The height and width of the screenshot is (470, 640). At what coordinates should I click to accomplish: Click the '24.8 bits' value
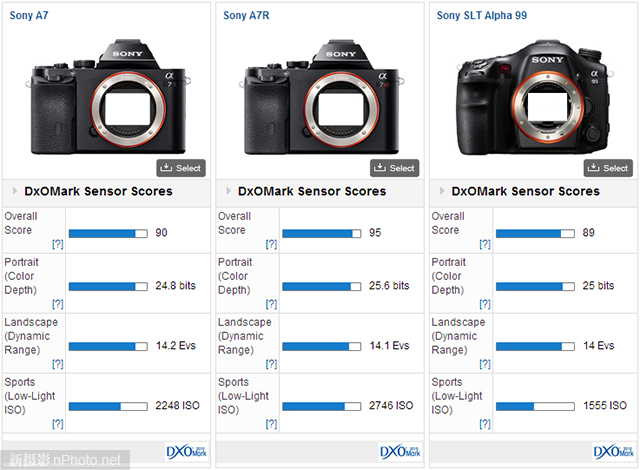[176, 286]
